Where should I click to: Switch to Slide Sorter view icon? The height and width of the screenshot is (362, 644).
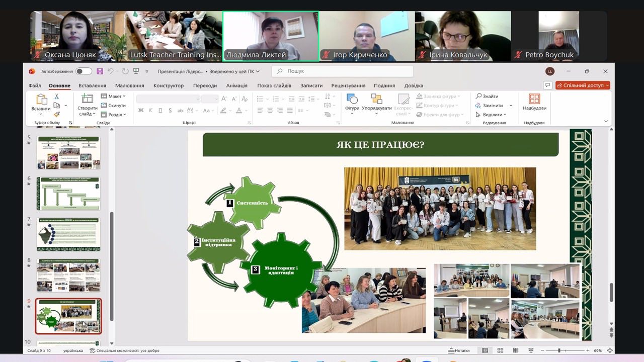(500, 350)
